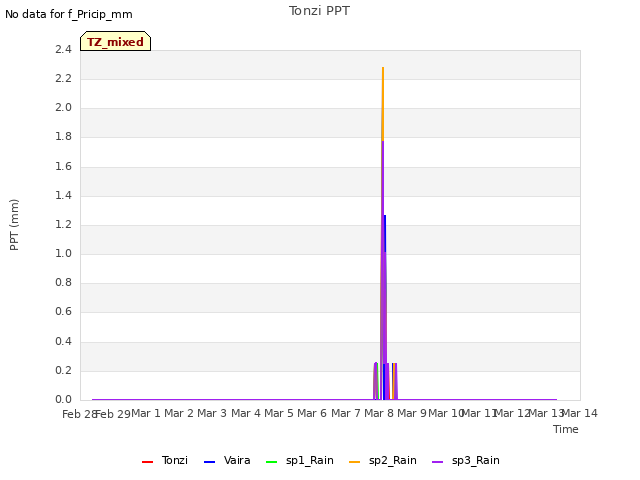Click the orange sp2_Rain peak spike top
Image resolution: width=640 pixels, height=480 pixels.
(383, 68)
